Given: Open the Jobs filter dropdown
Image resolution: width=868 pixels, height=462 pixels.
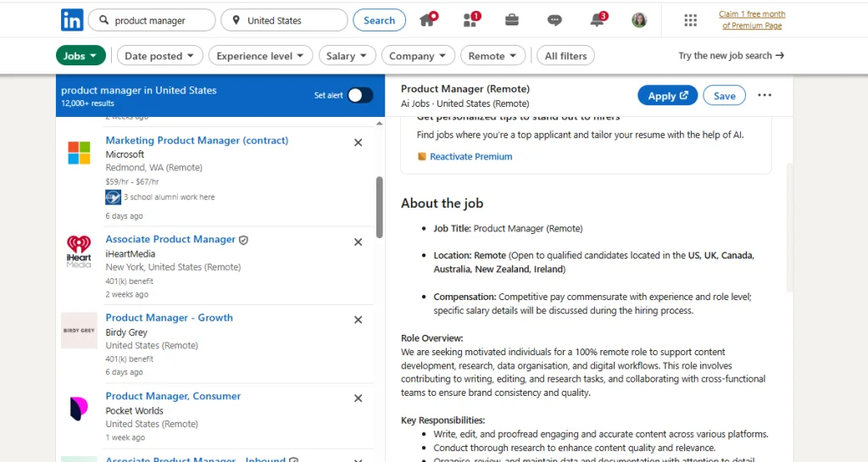Looking at the screenshot, I should click(81, 55).
